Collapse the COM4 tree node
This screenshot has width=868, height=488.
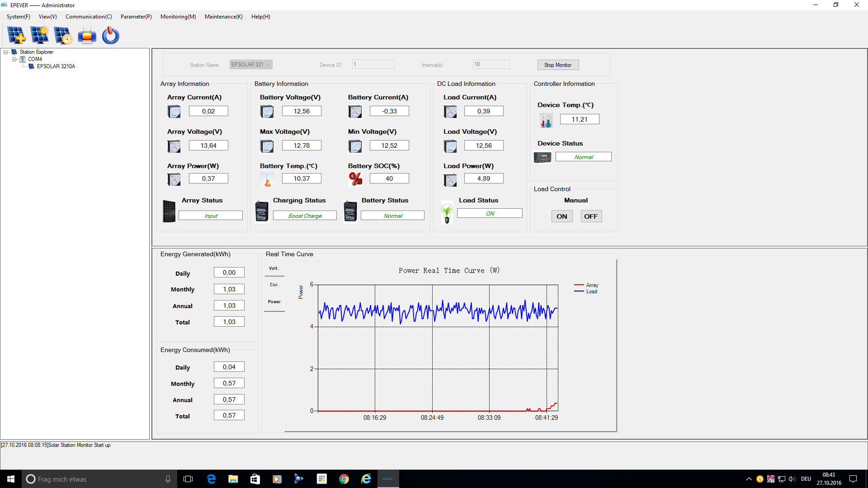[14, 59]
